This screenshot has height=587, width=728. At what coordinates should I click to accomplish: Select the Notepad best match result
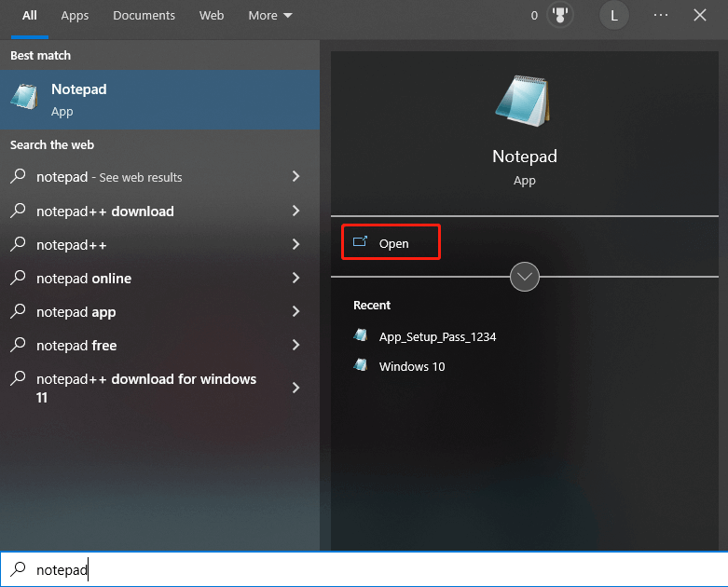[x=159, y=100]
